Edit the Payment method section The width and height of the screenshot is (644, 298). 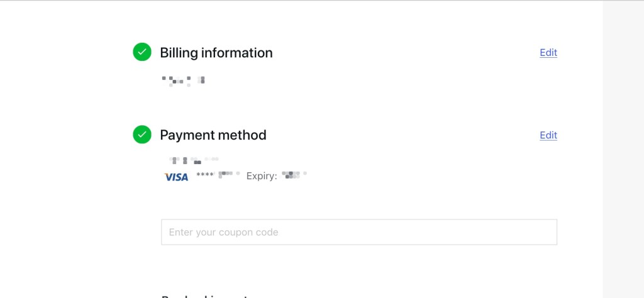(548, 135)
